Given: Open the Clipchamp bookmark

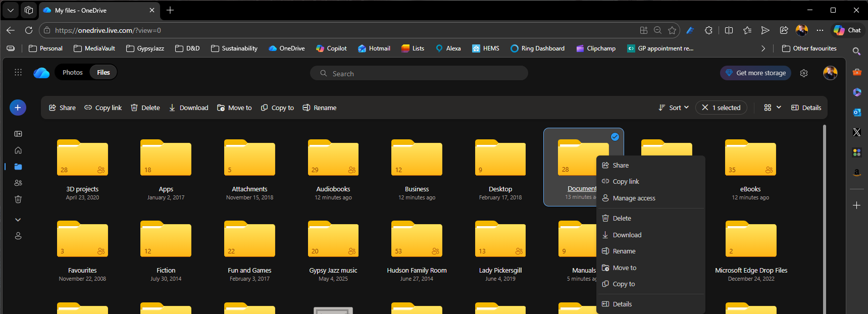Looking at the screenshot, I should pos(595,48).
